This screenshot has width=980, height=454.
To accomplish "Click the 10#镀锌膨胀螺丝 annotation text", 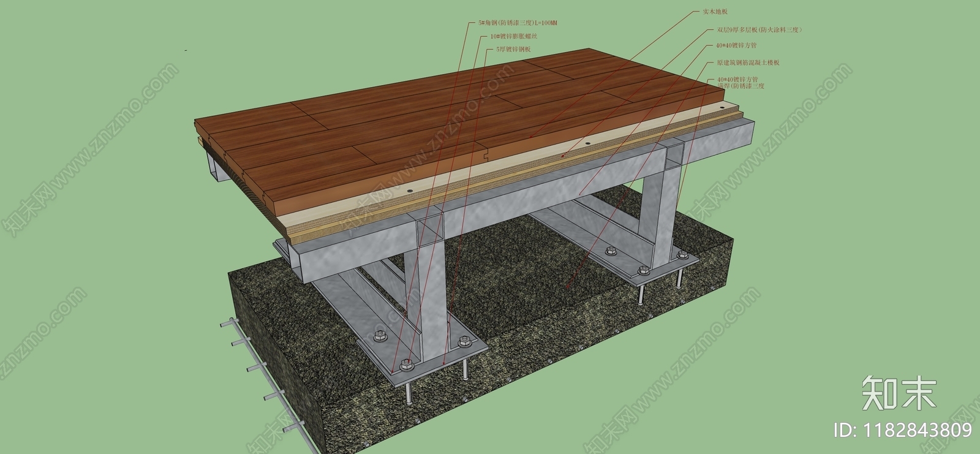I will tap(513, 36).
